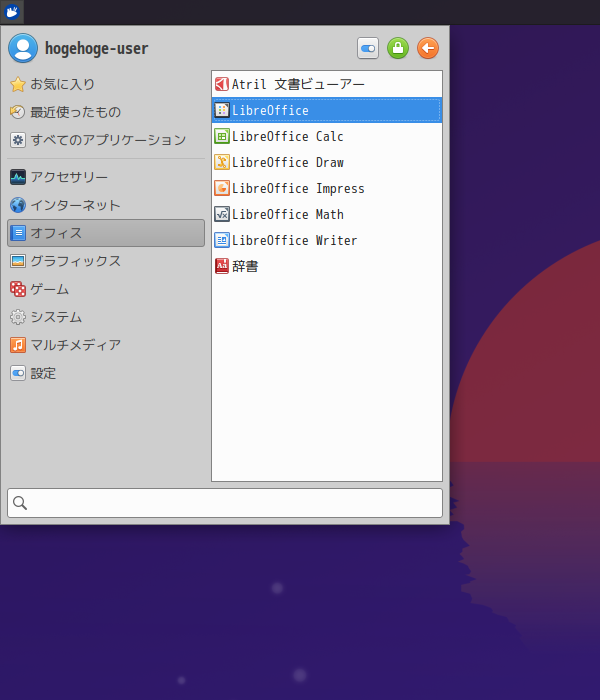Screen dimensions: 600x700
Task: Launch LibreOffice Impress
Action: (x=327, y=188)
